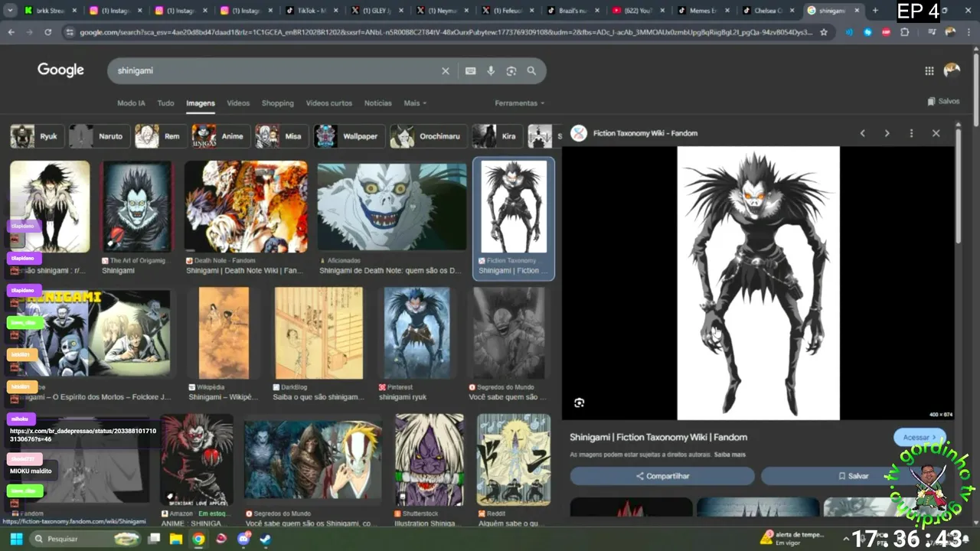Switch to Tudo results tab
This screenshot has height=551, width=980.
165,103
